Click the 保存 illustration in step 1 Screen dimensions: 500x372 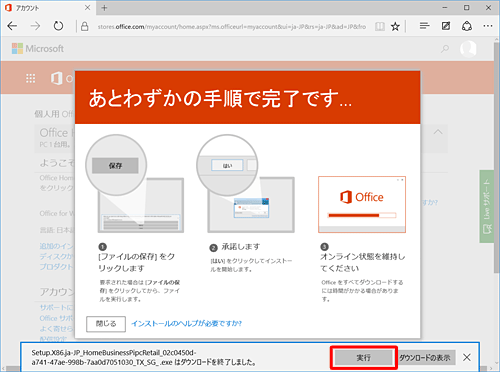[116, 165]
